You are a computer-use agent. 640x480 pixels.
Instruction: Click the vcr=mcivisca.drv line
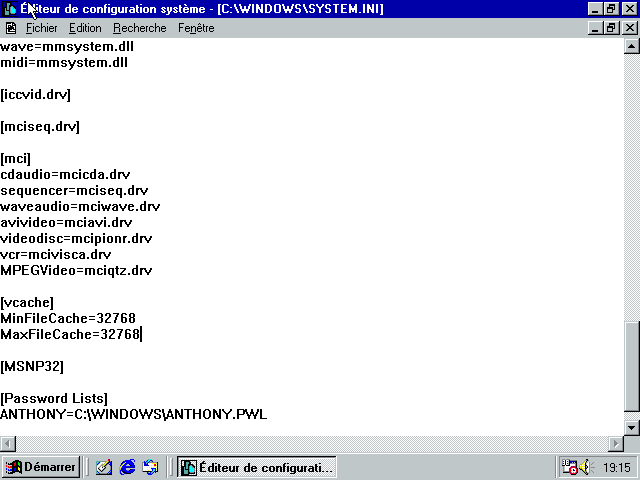56,255
